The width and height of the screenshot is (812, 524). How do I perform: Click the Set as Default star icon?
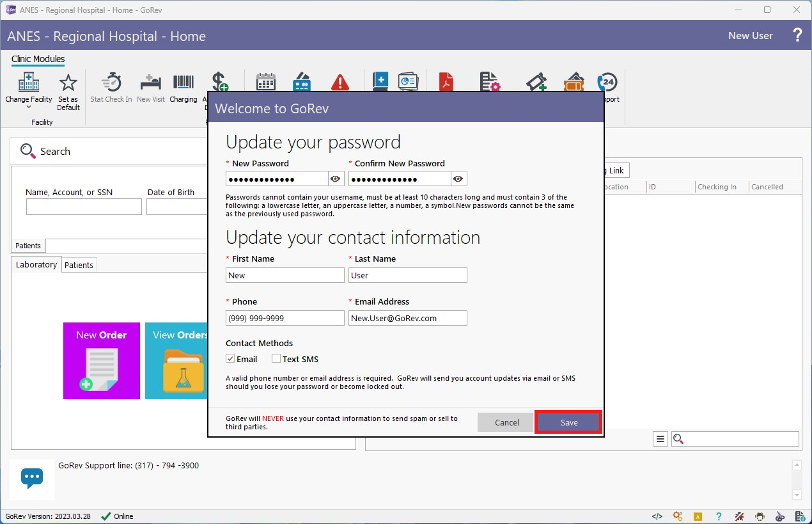point(68,83)
